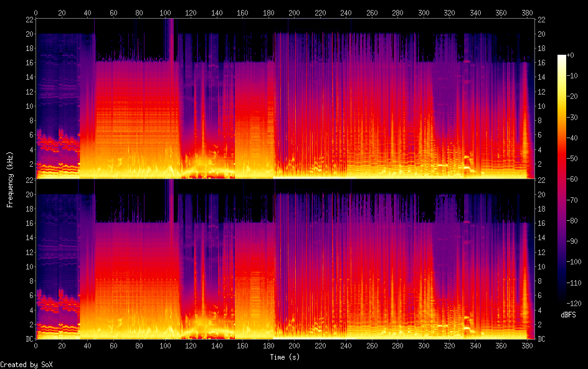Click the "+0" color scale label
Viewport: 588px width, 369px height.
[570, 55]
